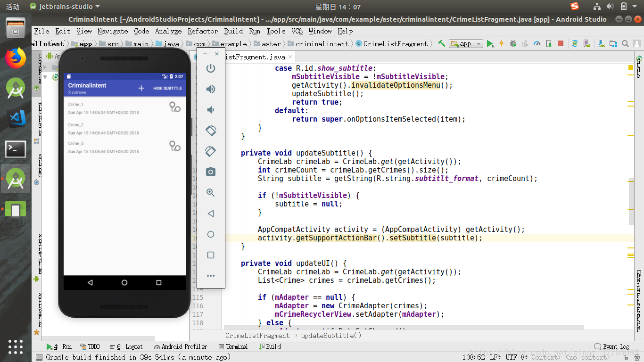644x362 pixels.
Task: Run the app with green play icon
Action: point(490,43)
